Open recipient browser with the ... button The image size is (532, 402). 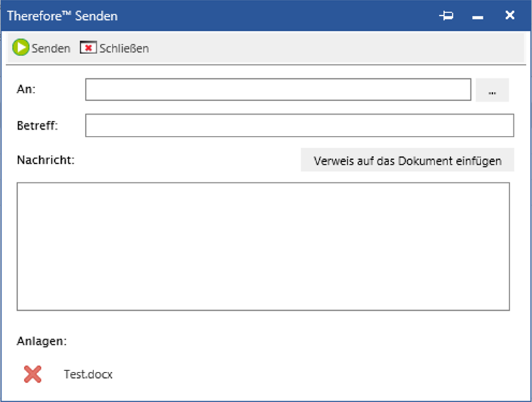click(x=491, y=91)
